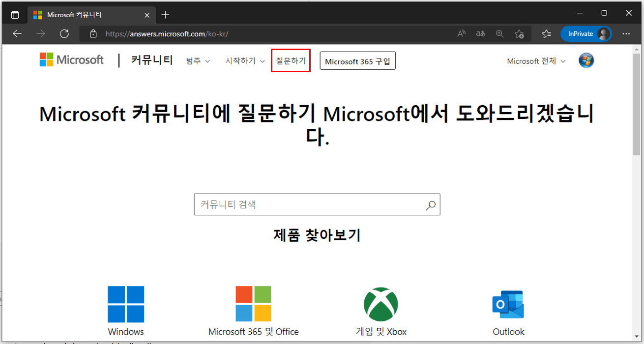The width and height of the screenshot is (644, 344).
Task: Expand the Microsoft 전체 dropdown
Action: pos(536,61)
